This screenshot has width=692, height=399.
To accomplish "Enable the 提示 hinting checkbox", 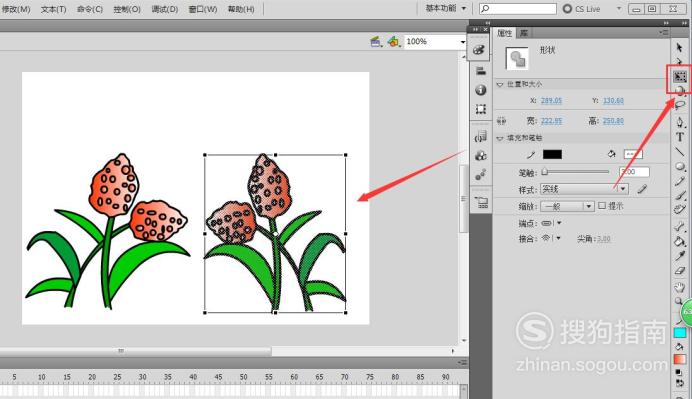I will (x=602, y=206).
